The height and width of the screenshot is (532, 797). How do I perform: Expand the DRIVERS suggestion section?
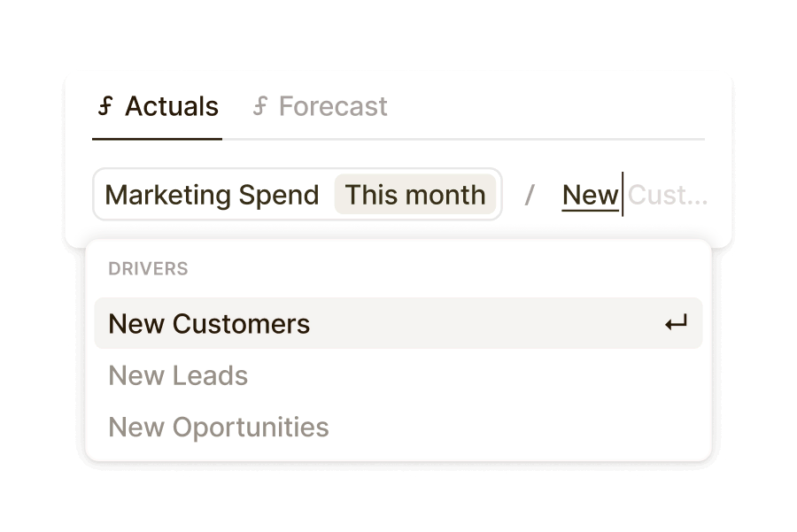pos(148,268)
